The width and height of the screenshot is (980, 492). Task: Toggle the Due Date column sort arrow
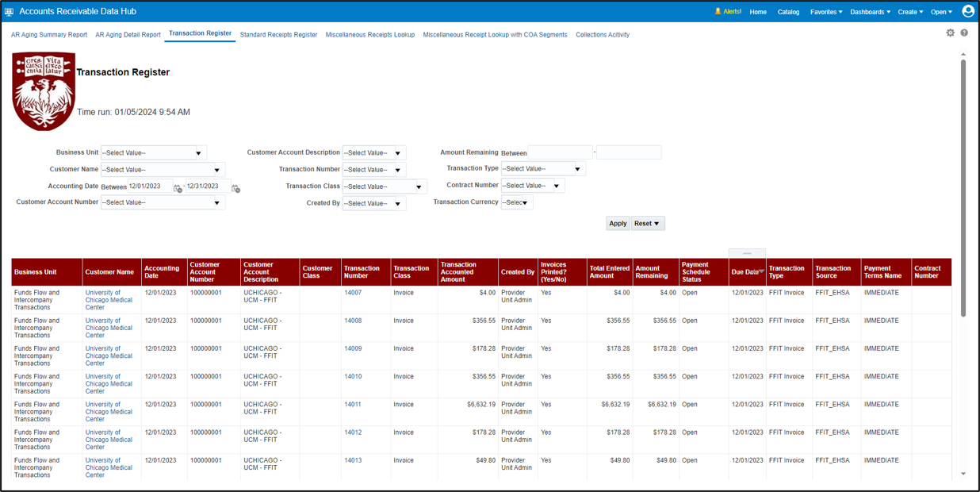760,271
